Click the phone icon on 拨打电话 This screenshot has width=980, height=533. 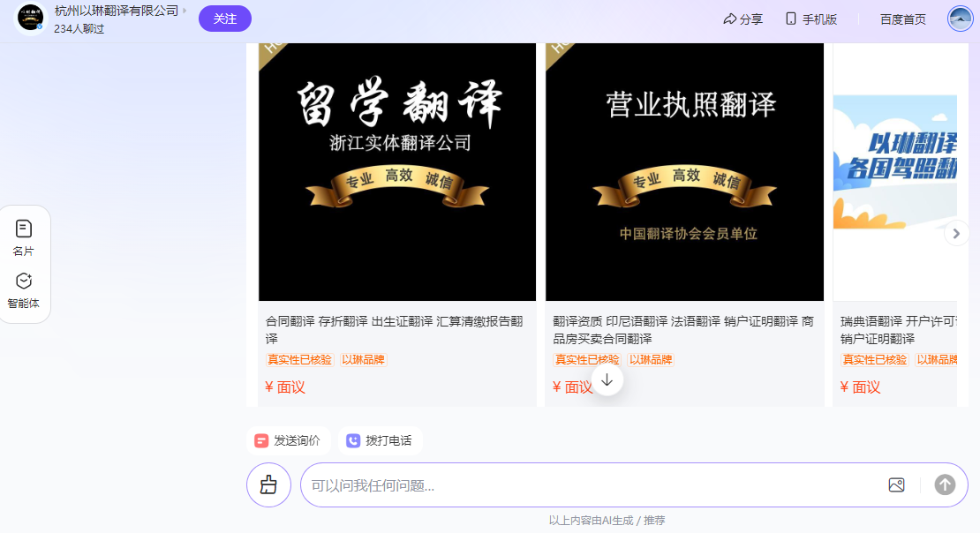(x=352, y=440)
